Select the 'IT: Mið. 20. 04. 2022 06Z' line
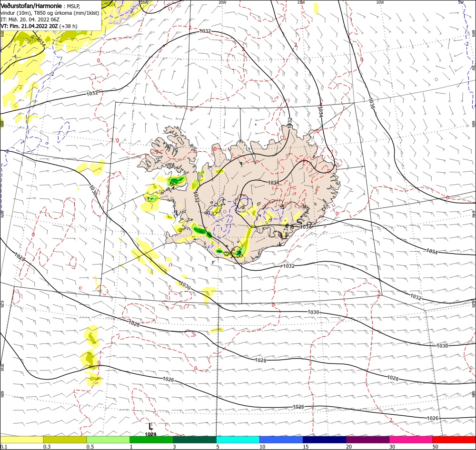Image resolution: width=476 pixels, height=450 pixels. point(30,20)
